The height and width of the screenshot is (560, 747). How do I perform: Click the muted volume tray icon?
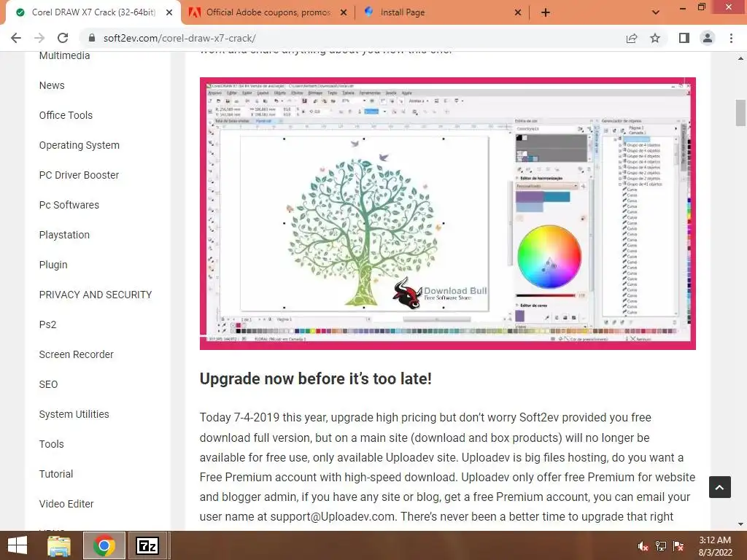pos(643,546)
